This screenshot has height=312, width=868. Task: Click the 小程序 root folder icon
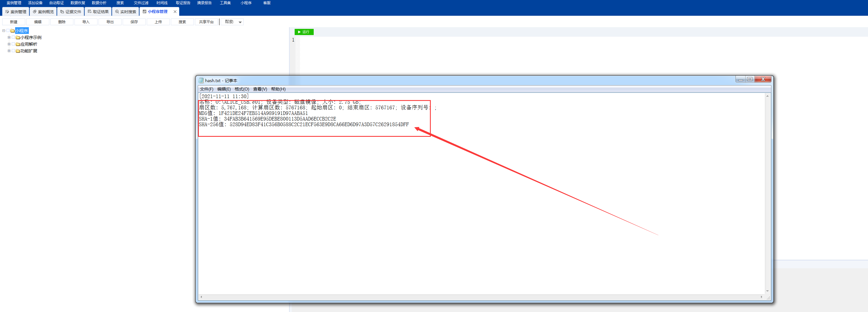pyautogui.click(x=13, y=31)
